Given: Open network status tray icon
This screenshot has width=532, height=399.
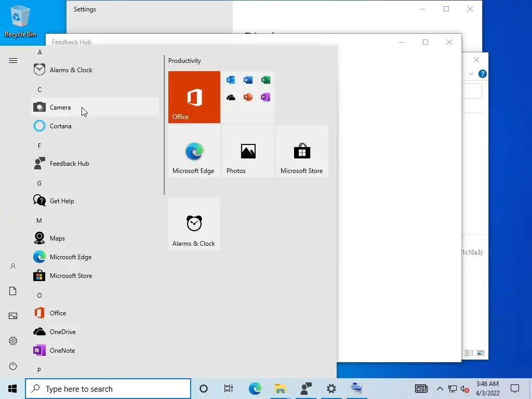Looking at the screenshot, I should [453, 389].
